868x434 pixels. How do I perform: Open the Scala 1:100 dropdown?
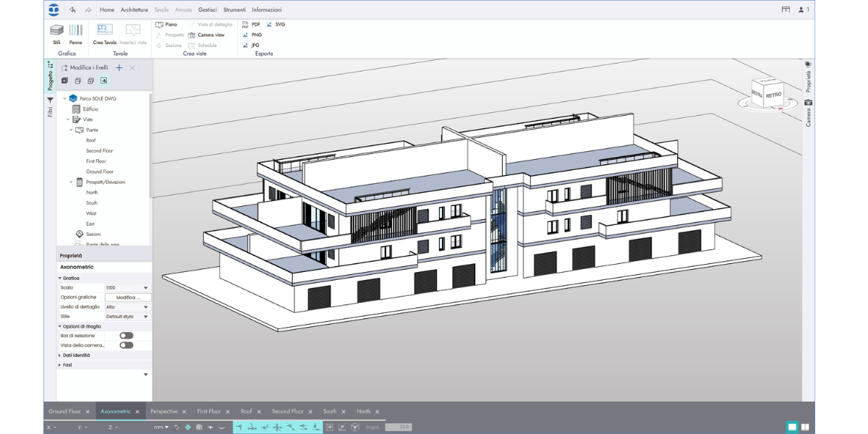point(127,288)
